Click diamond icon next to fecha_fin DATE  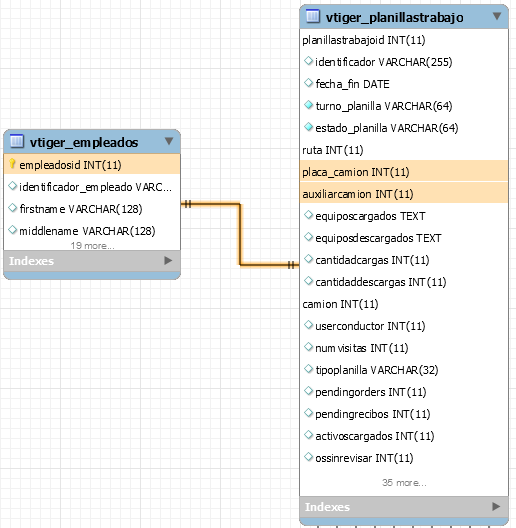[x=308, y=83]
